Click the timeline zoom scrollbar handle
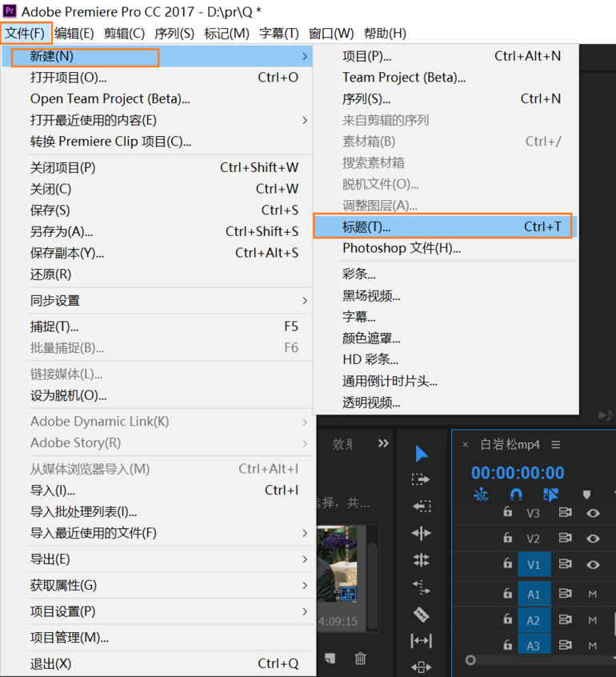This screenshot has height=677, width=616. [470, 660]
